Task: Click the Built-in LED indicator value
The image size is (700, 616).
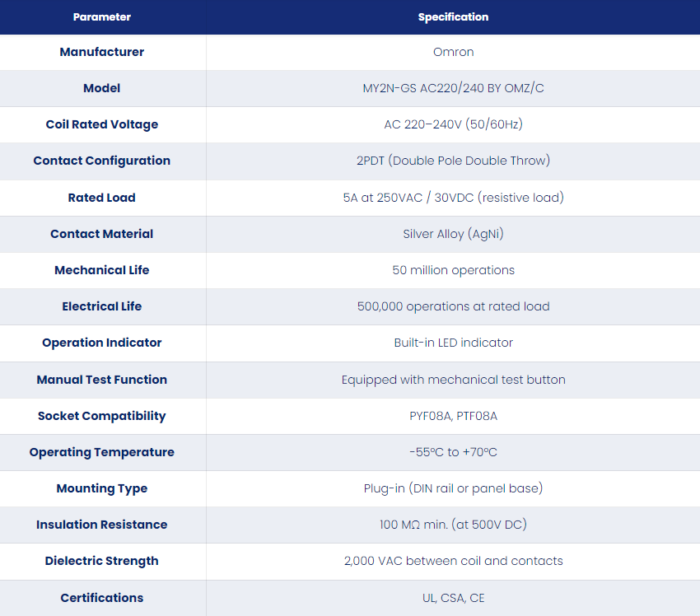Action: pyautogui.click(x=453, y=343)
